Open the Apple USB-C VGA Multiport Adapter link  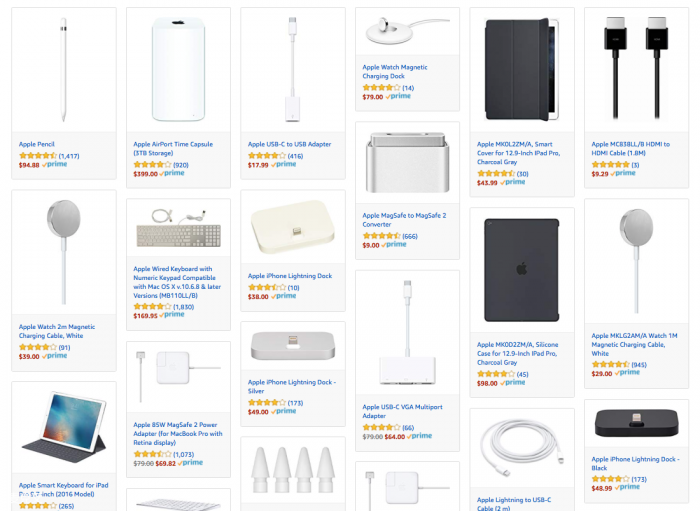387,411
